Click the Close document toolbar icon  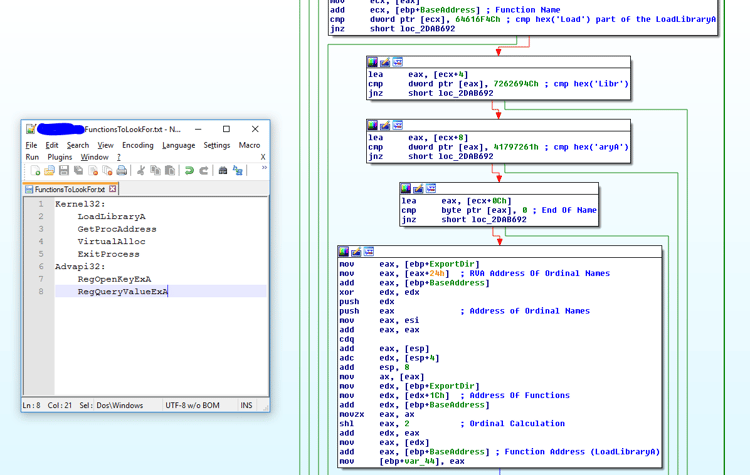(x=93, y=171)
